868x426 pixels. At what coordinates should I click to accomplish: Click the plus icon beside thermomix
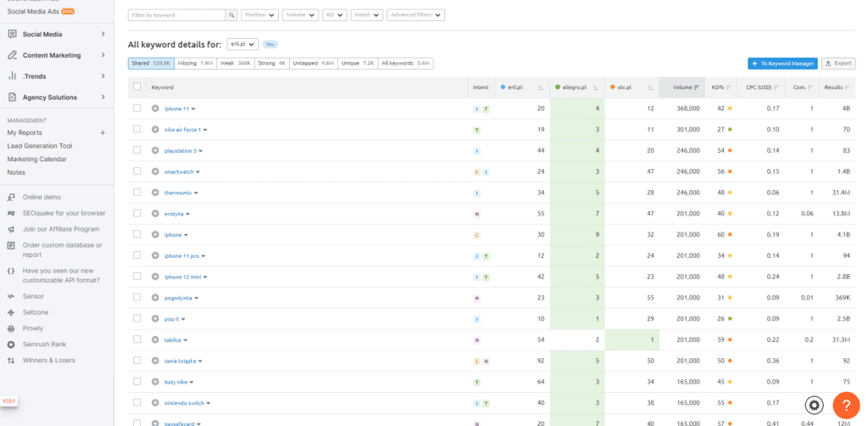pyautogui.click(x=155, y=193)
